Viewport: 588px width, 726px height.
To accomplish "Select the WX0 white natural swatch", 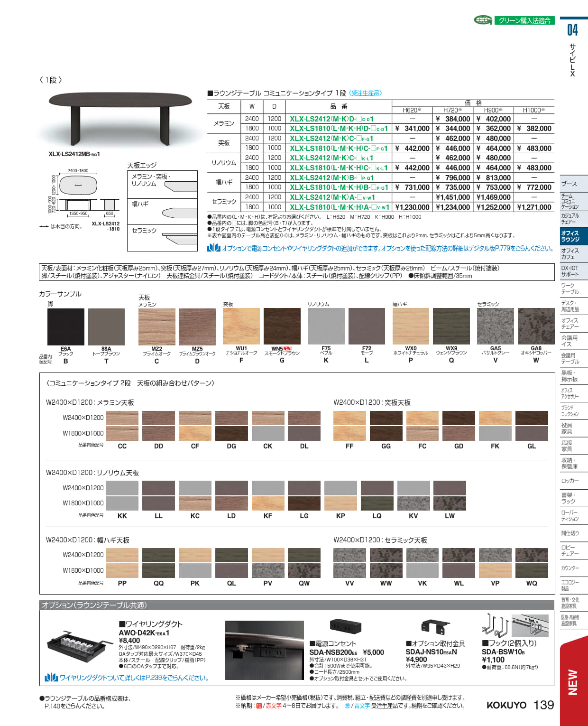I will [x=411, y=326].
